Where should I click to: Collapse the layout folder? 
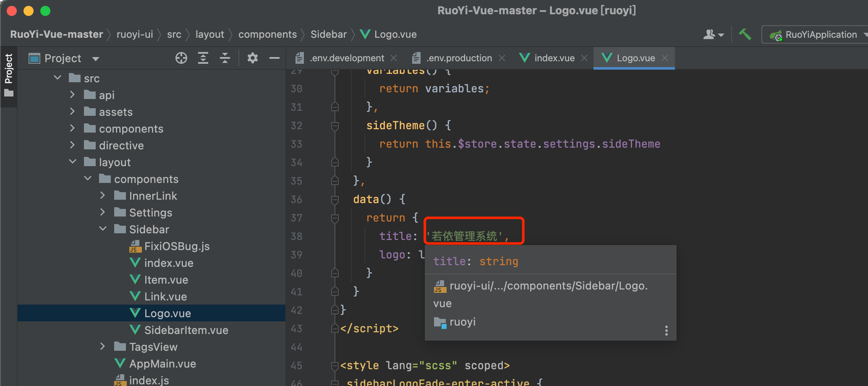pos(72,162)
